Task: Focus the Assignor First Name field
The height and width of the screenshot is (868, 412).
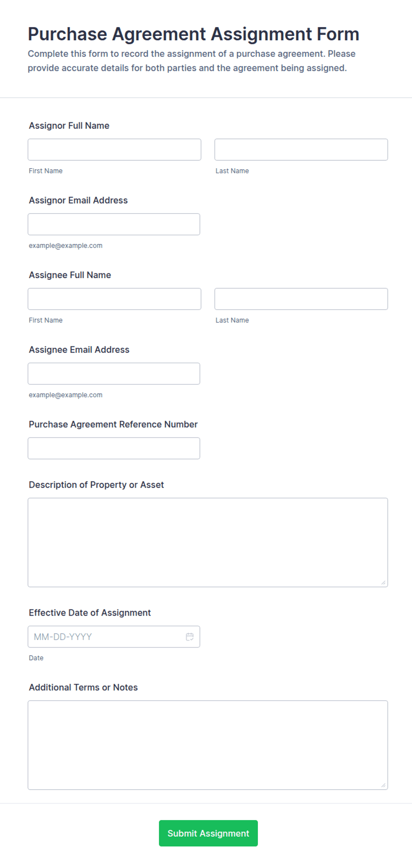Action: [114, 150]
